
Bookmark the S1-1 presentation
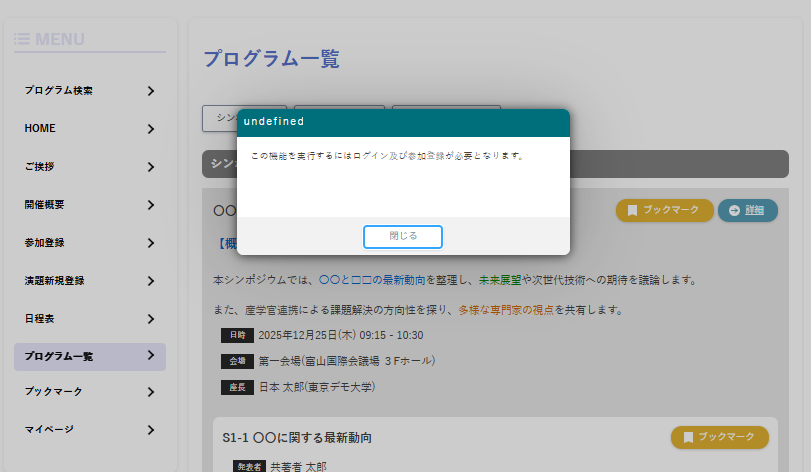coord(719,437)
